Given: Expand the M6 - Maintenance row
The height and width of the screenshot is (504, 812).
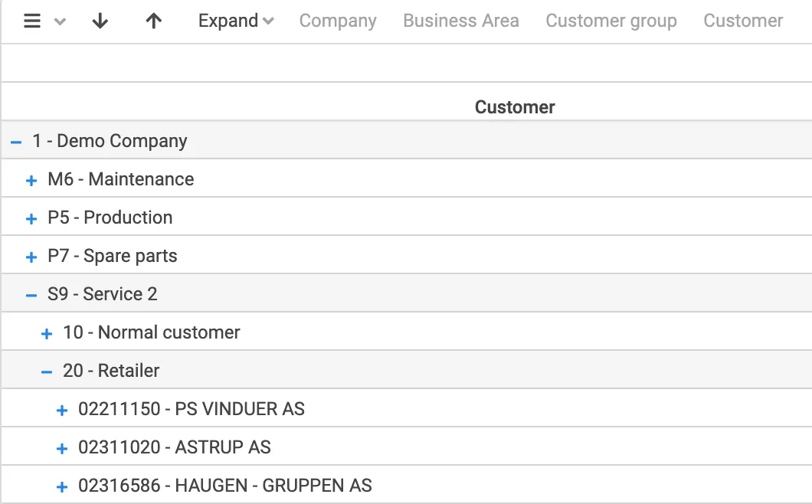Looking at the screenshot, I should coord(31,181).
